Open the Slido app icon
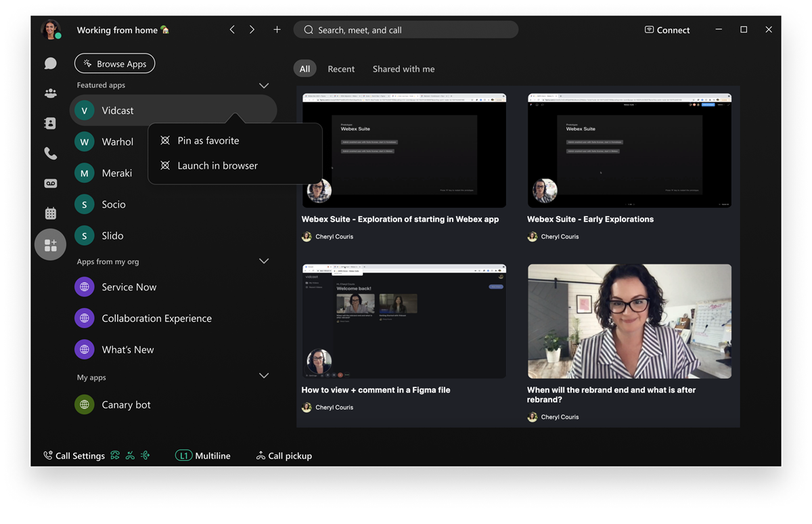Image resolution: width=812 pixels, height=524 pixels. tap(85, 236)
